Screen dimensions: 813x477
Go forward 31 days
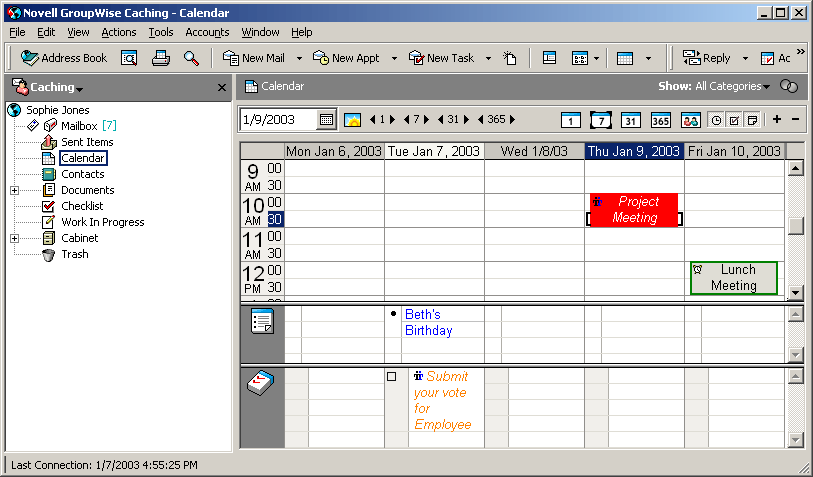point(467,120)
